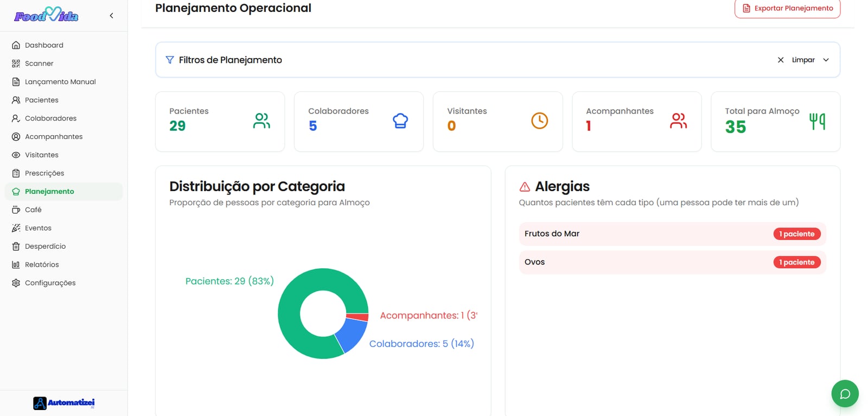This screenshot has height=416, width=868.
Task: Click the Relatórios chart icon
Action: coord(16,264)
